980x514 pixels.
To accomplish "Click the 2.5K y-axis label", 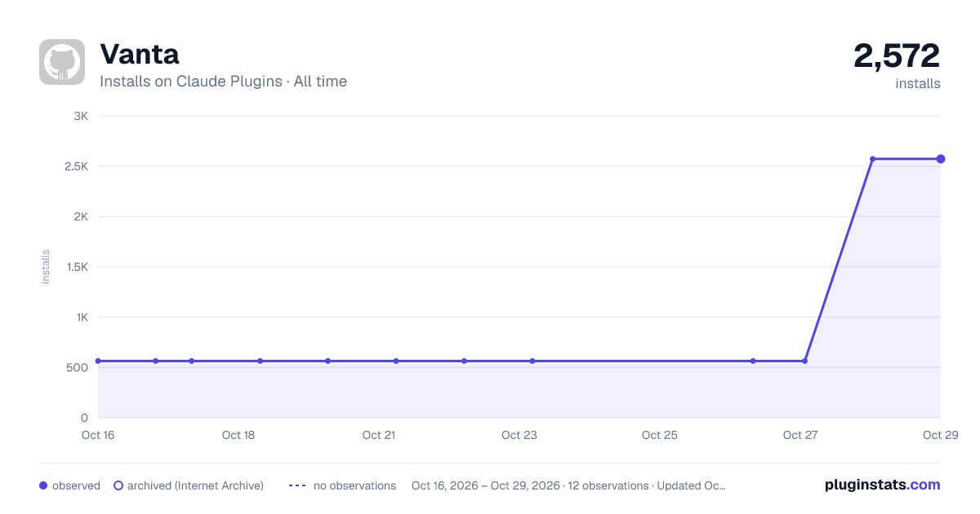I will pos(75,166).
